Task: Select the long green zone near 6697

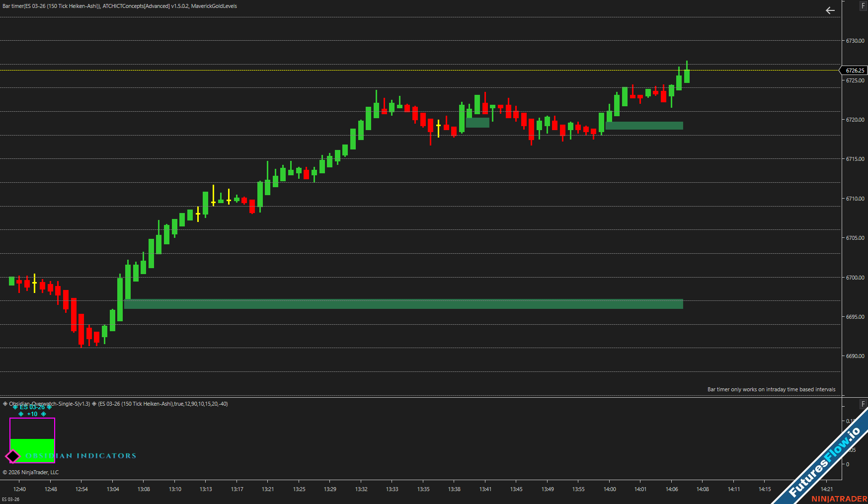Action: click(402, 304)
